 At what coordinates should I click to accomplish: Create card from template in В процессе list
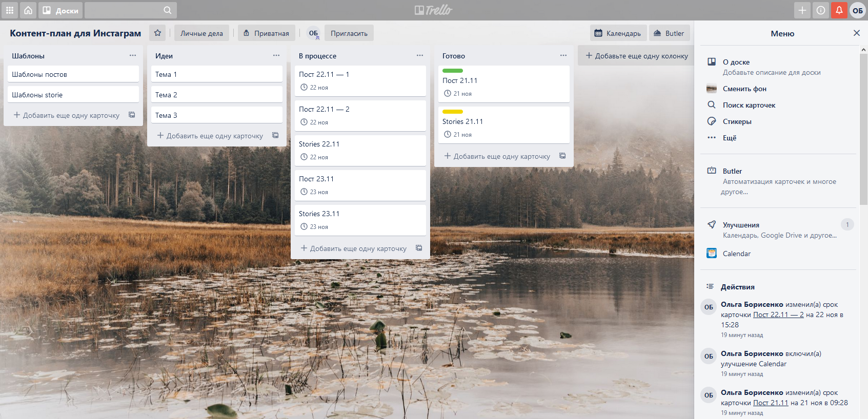coord(419,248)
